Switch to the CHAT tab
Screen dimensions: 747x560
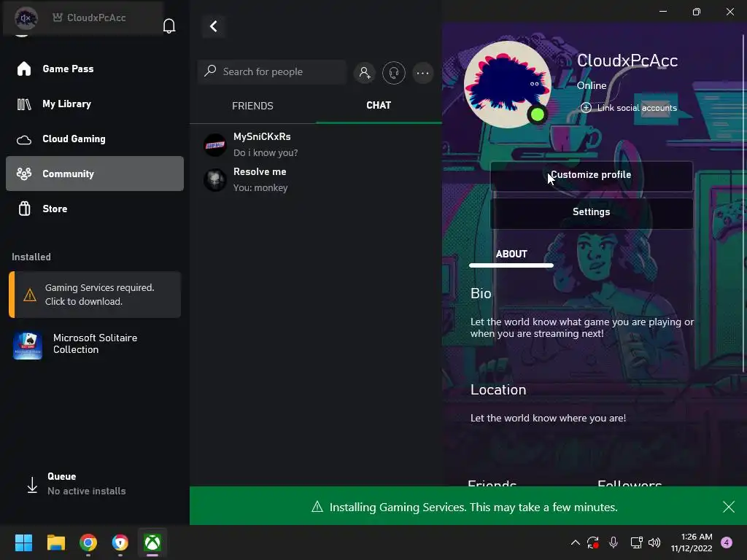pyautogui.click(x=379, y=105)
